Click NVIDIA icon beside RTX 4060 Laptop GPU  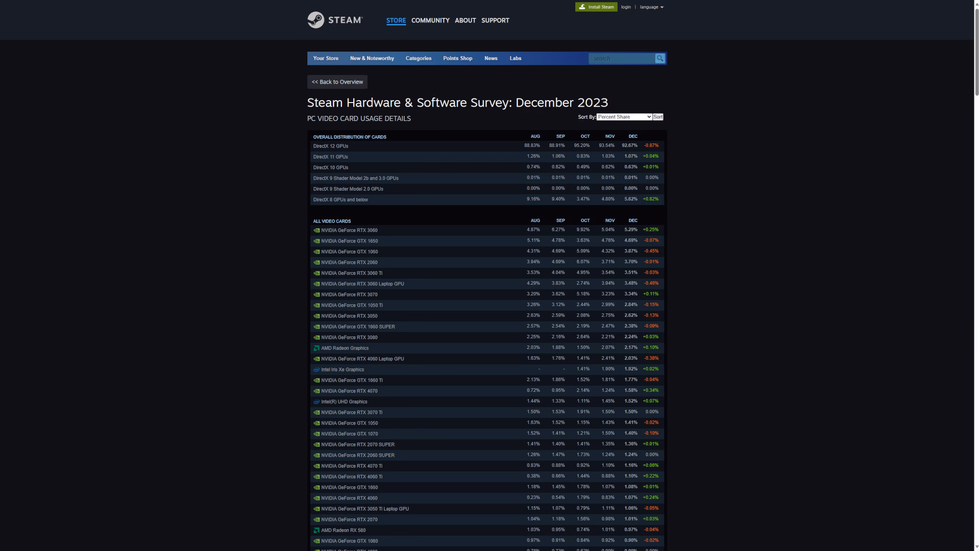point(316,359)
